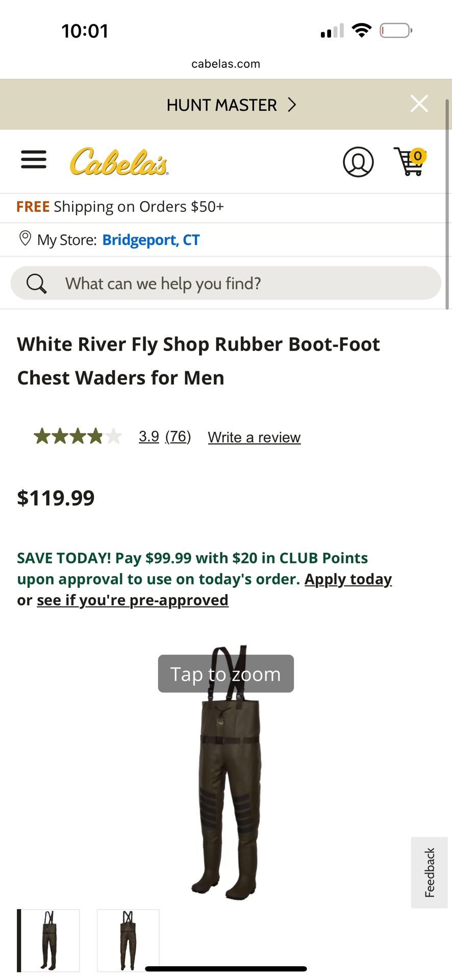Type in the product search field

tap(245, 283)
